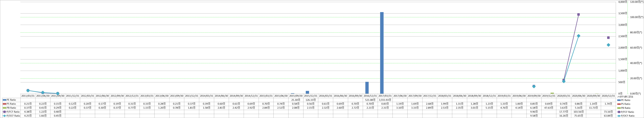The height and width of the screenshot is (118, 644).
Task: Click the green PB Ratio swatch in right legend
Action: (x=619, y=108)
